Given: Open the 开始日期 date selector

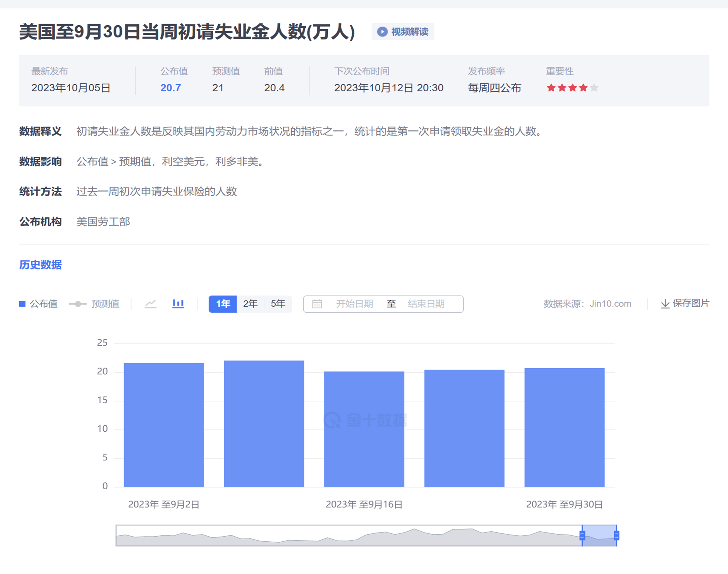Looking at the screenshot, I should (355, 304).
